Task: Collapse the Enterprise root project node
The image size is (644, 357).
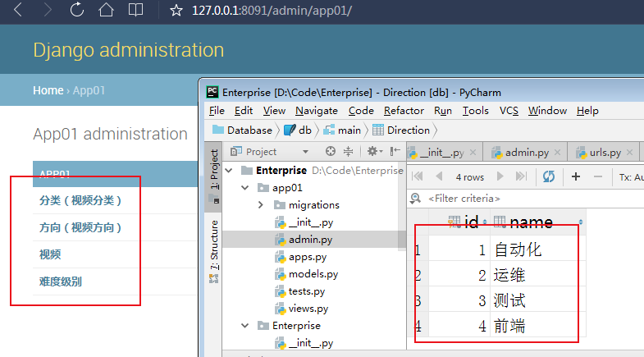Action: [229, 171]
